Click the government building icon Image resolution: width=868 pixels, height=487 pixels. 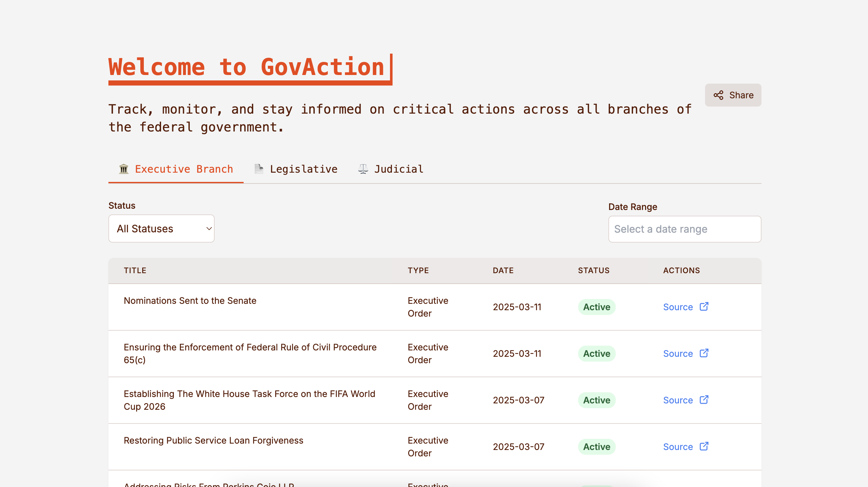124,169
